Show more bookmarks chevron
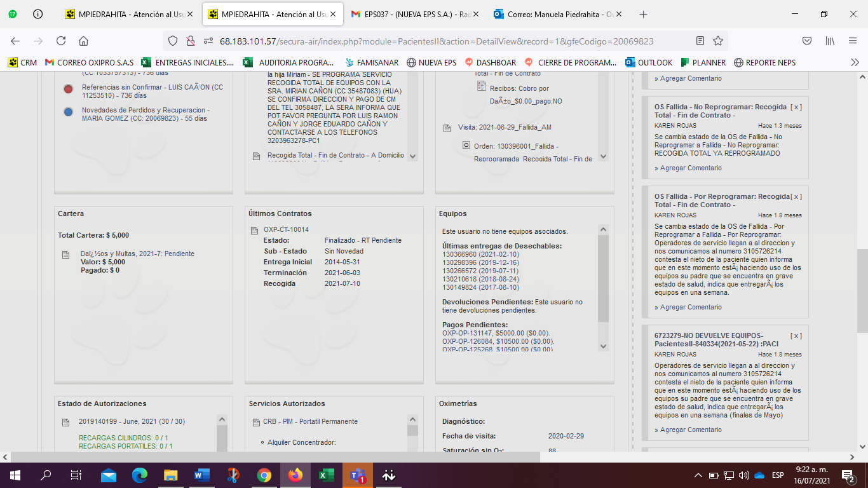 (855, 62)
